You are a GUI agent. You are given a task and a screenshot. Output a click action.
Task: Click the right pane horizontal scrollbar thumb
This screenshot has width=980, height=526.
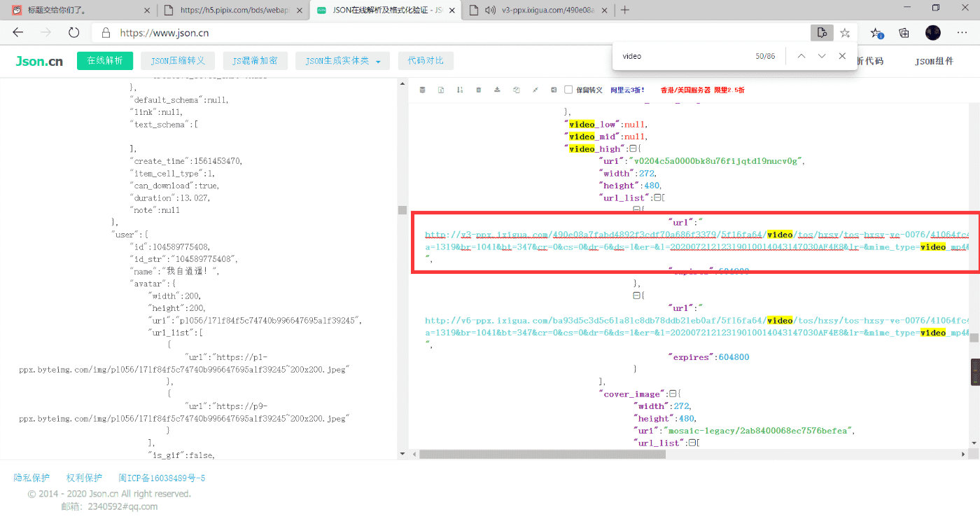542,454
